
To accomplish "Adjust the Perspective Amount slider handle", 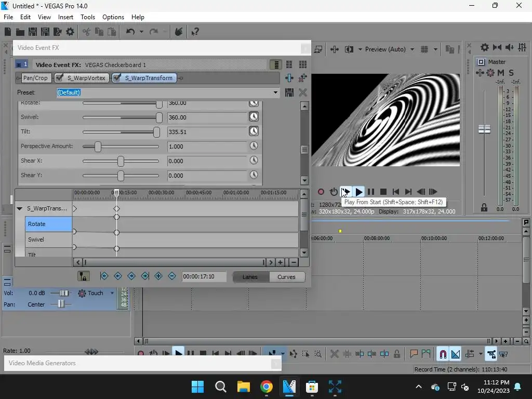I will 98,147.
